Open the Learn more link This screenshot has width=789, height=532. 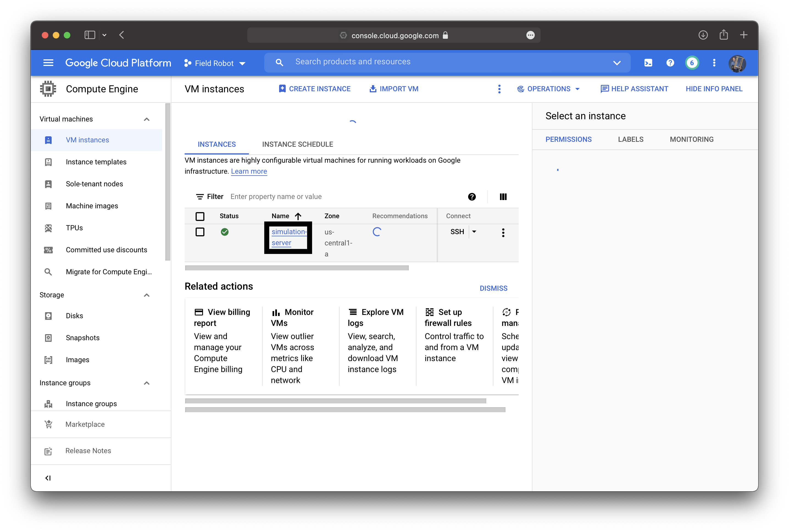[x=249, y=171]
